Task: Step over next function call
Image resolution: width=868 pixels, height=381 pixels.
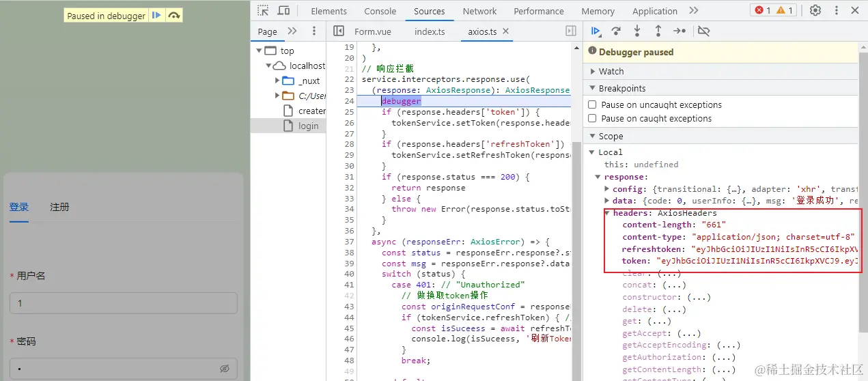Action: click(x=616, y=31)
